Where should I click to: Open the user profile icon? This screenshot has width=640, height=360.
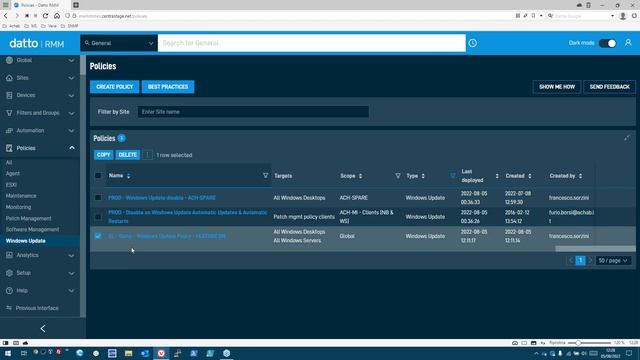pyautogui.click(x=628, y=43)
